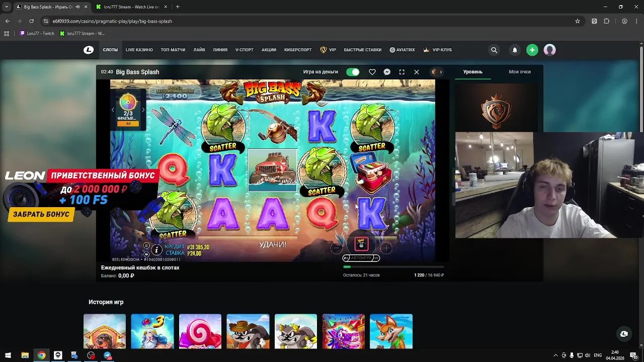
Task: Open the notifications bell icon
Action: coord(515,50)
